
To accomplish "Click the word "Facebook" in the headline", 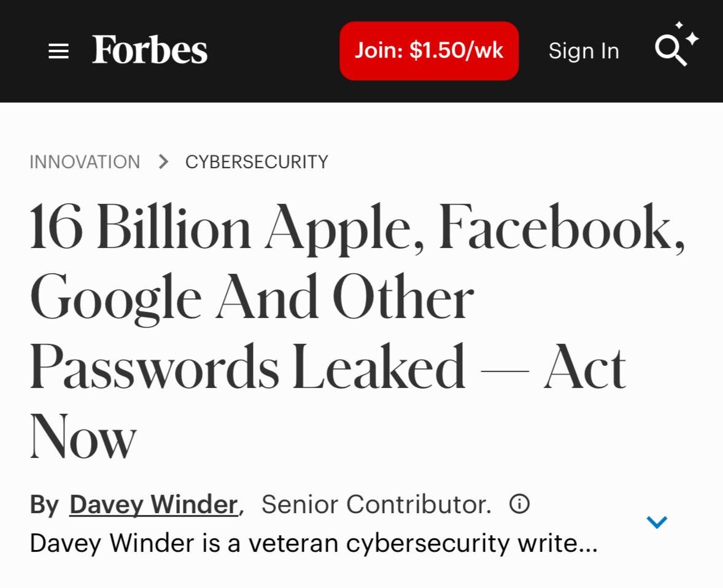I will (x=561, y=228).
